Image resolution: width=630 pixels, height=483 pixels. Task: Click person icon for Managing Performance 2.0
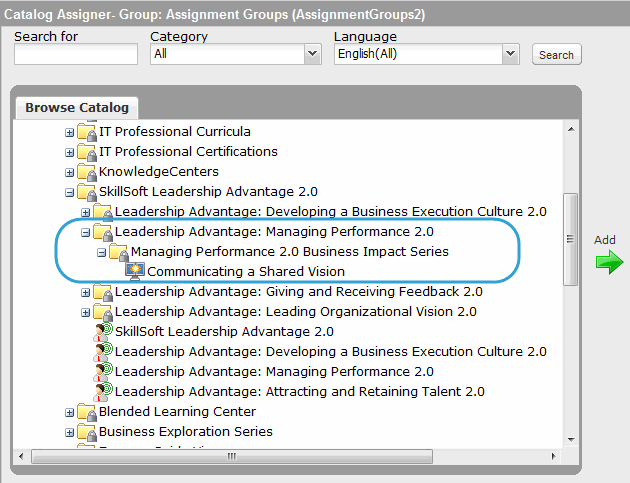click(x=103, y=372)
